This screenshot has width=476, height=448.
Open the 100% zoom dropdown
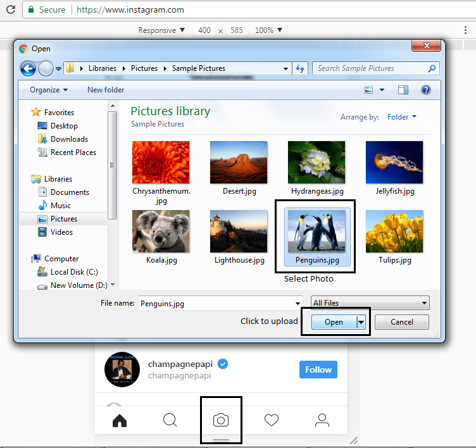coord(268,30)
